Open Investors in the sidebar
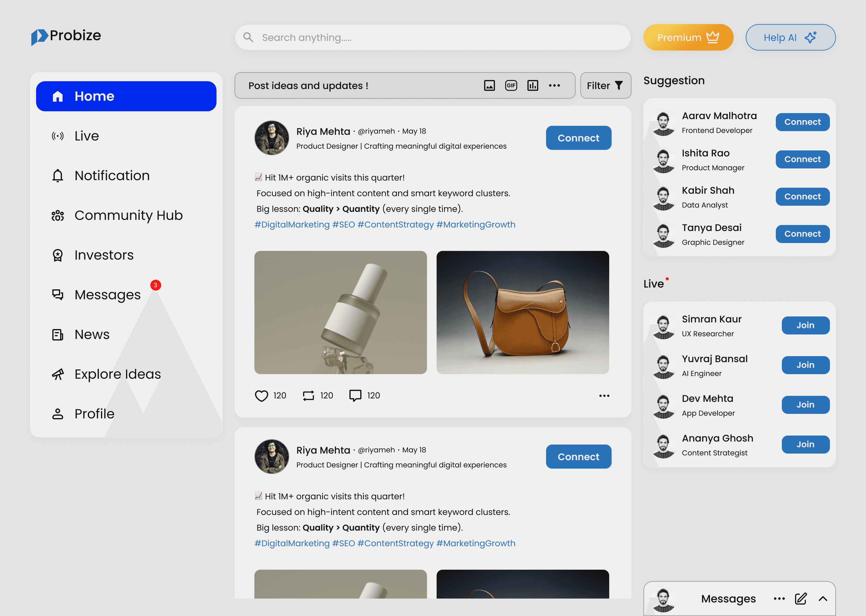Screen dimensions: 866x616 point(126,255)
